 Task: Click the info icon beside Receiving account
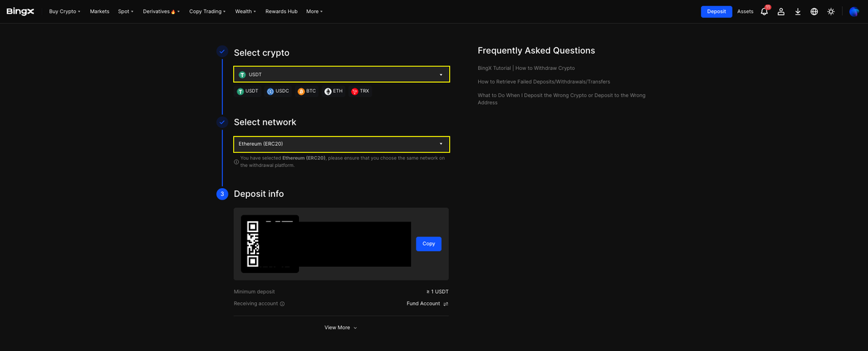(282, 304)
